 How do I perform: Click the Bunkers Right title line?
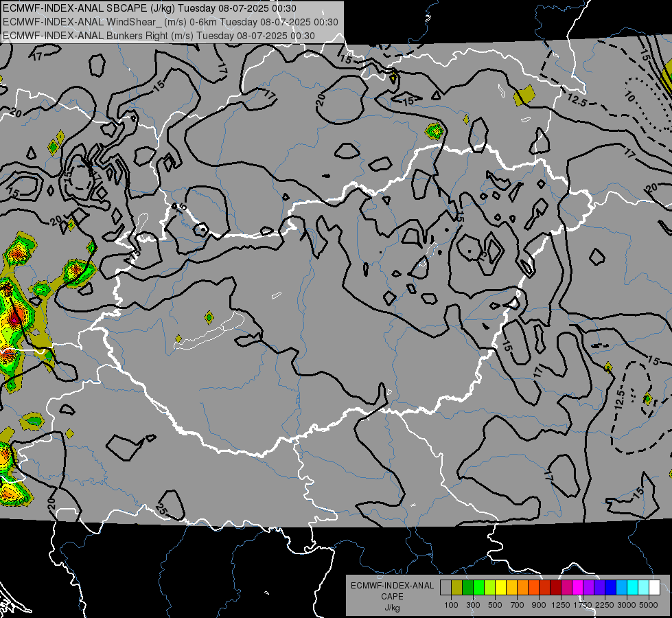click(159, 36)
